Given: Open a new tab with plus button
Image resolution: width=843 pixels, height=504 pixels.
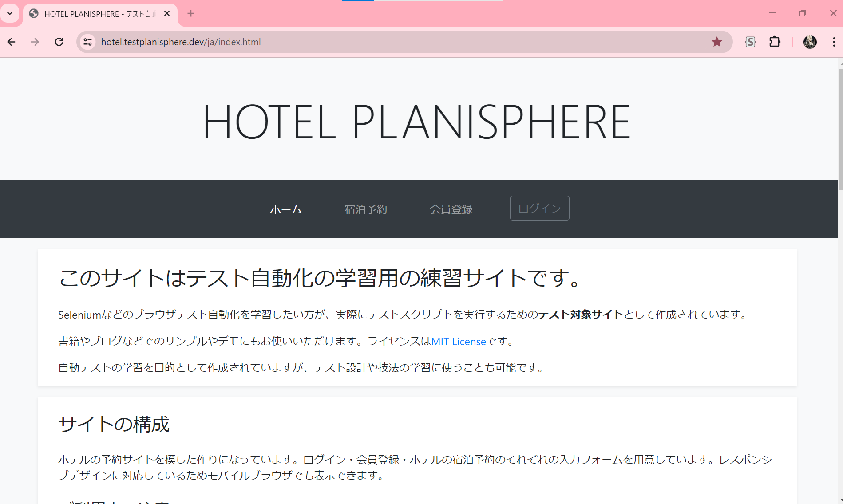Looking at the screenshot, I should pos(191,14).
